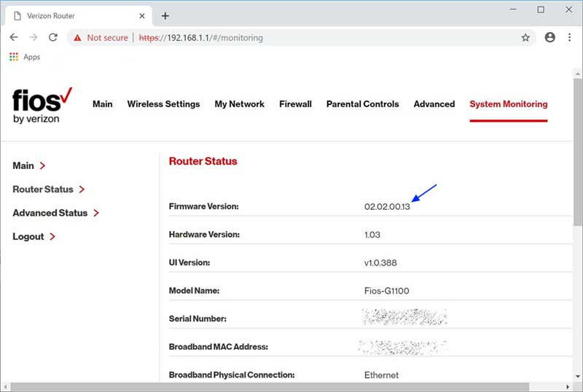Click chevron next to Logout

pyautogui.click(x=52, y=237)
